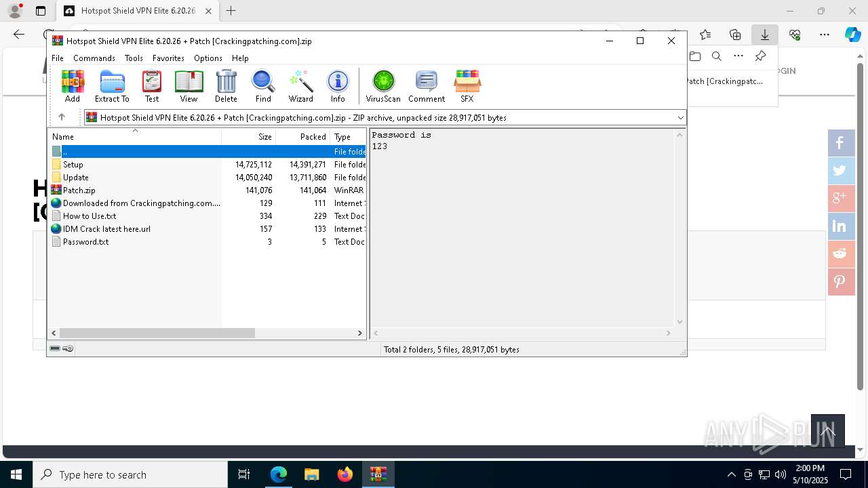Open Edge Favorites star icon
This screenshot has width=868, height=488.
[705, 35]
